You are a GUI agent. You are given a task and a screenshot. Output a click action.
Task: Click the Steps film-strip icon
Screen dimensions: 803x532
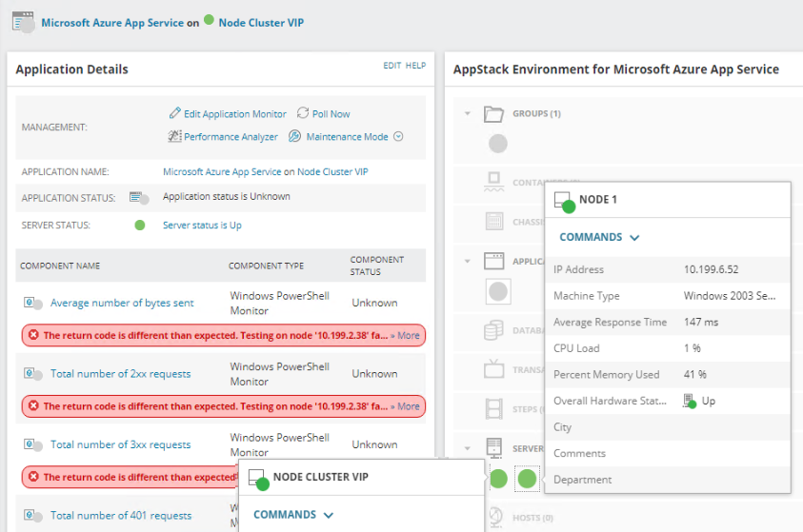pos(494,408)
